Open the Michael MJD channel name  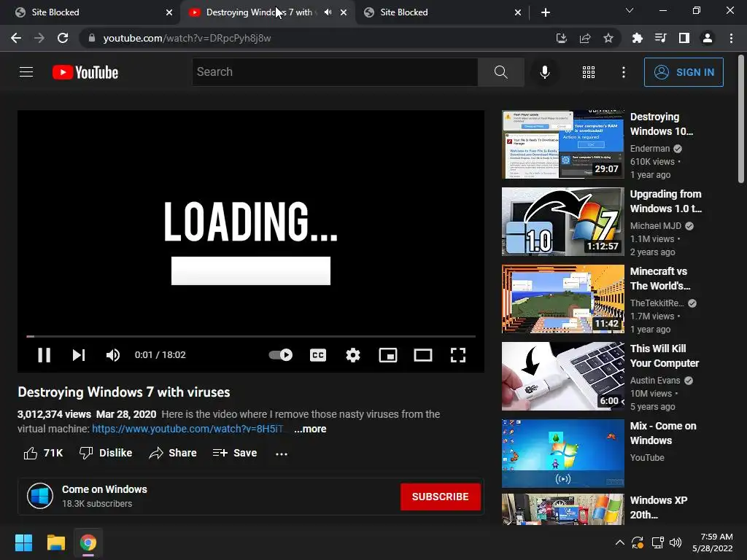coord(656,226)
